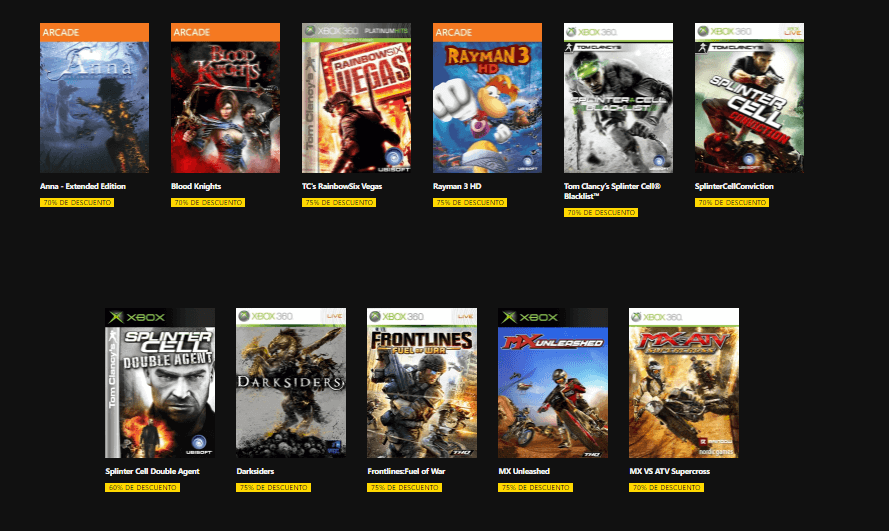Open the MX Unleashed title link

[524, 471]
